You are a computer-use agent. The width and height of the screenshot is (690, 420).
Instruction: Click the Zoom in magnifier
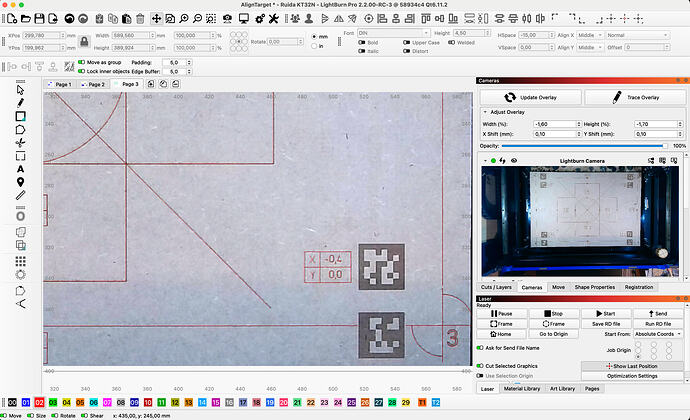coord(184,18)
